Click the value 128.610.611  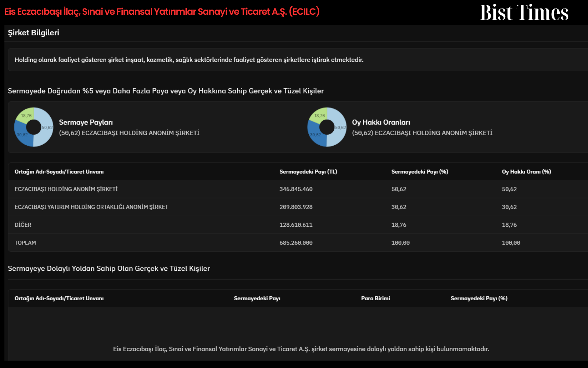coord(296,224)
